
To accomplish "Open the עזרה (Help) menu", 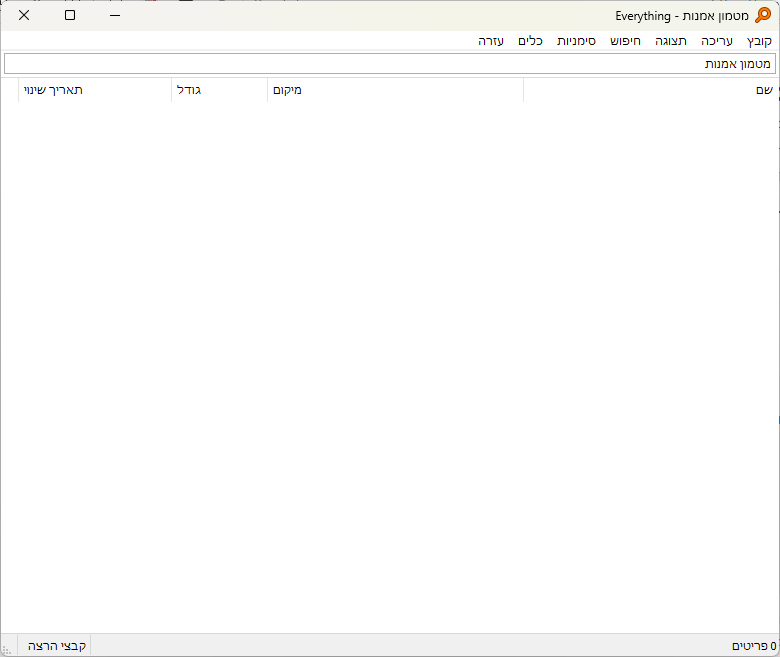I will 491,41.
